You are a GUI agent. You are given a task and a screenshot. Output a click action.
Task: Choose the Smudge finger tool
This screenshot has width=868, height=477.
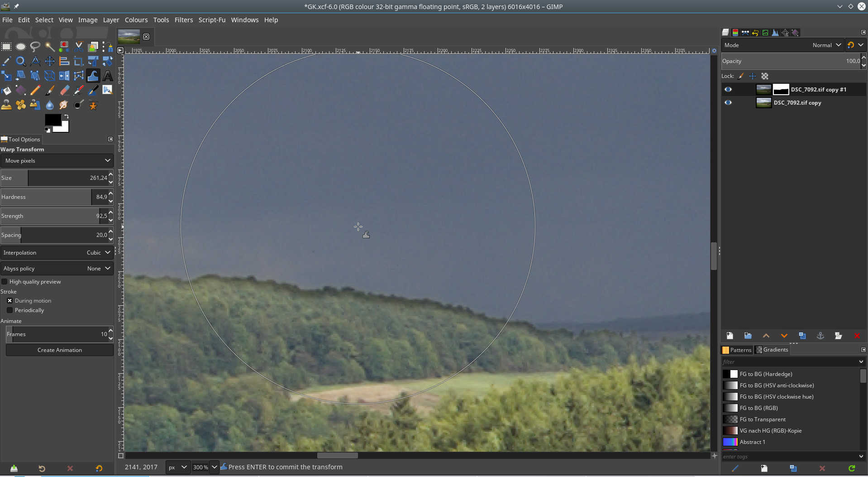coord(64,105)
